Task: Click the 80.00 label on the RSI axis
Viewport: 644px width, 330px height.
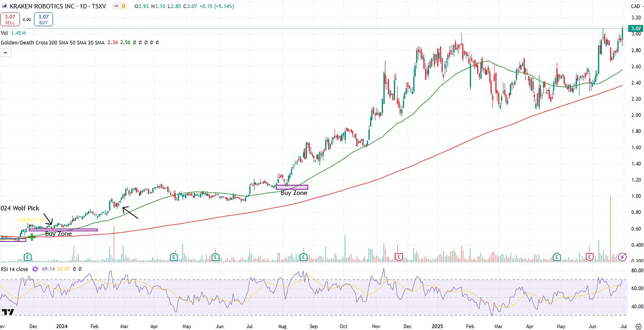Action: coord(636,270)
